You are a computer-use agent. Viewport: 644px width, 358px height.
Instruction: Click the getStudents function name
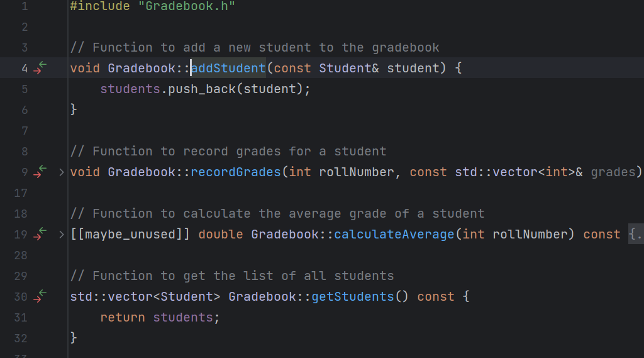pyautogui.click(x=353, y=296)
